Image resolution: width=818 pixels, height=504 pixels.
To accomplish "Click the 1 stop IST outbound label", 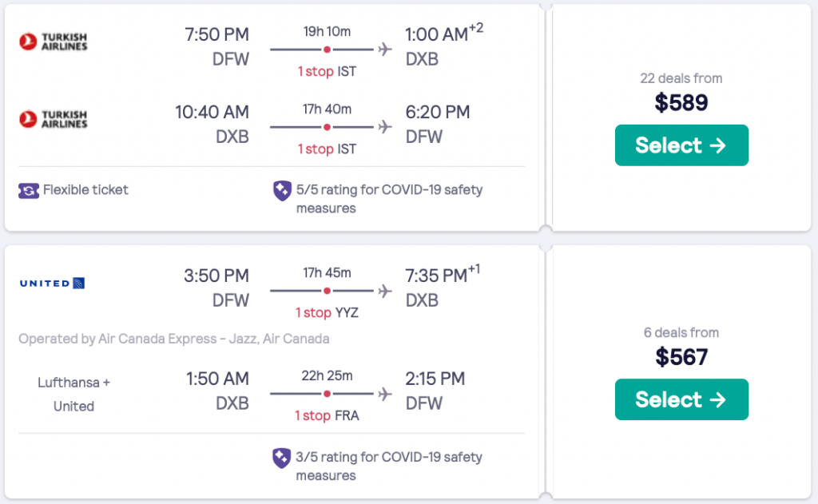I will (x=327, y=72).
